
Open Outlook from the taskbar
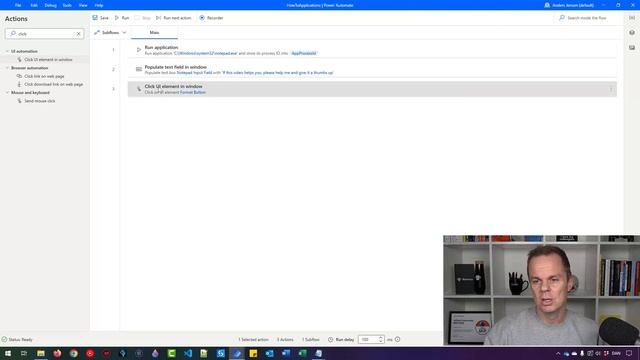point(269,353)
